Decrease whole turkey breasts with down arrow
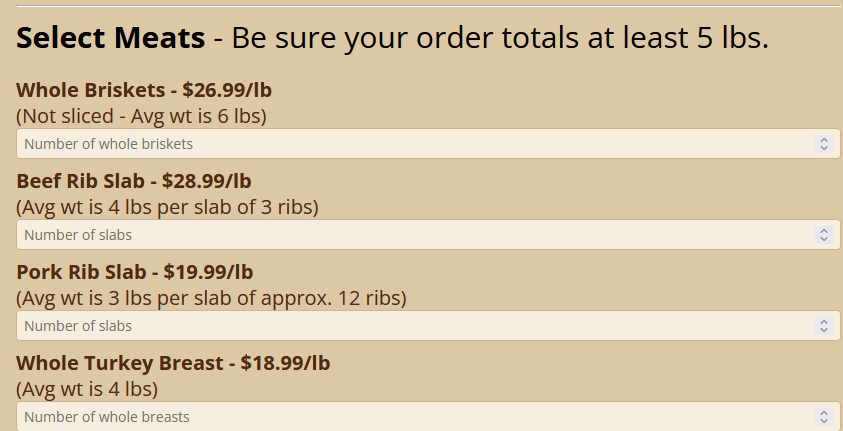This screenshot has width=843, height=431. pyautogui.click(x=824, y=421)
